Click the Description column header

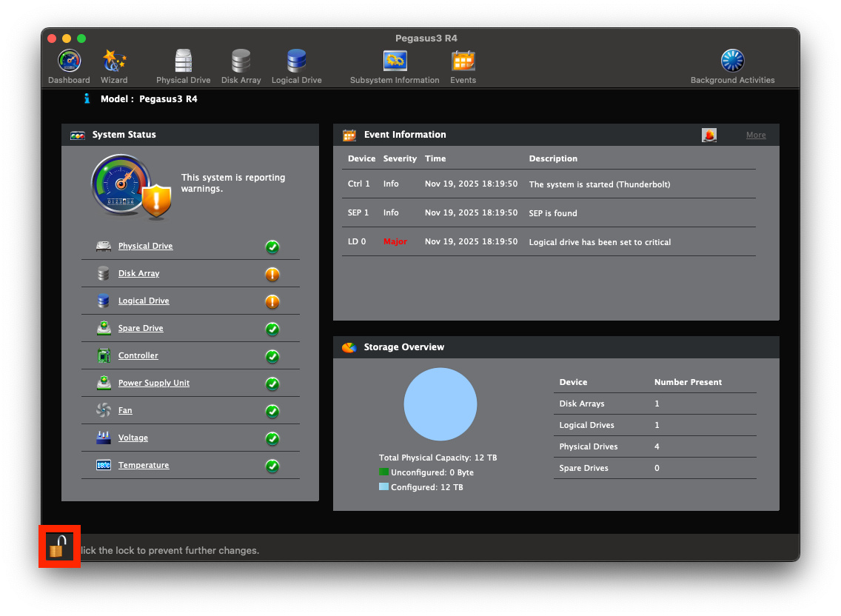coord(553,158)
